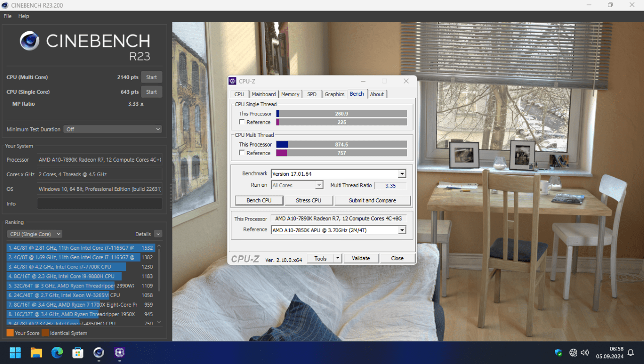Viewport: 644px width, 364px height.
Task: Open the CPU (Single Core) ranking dropdown
Action: click(35, 234)
